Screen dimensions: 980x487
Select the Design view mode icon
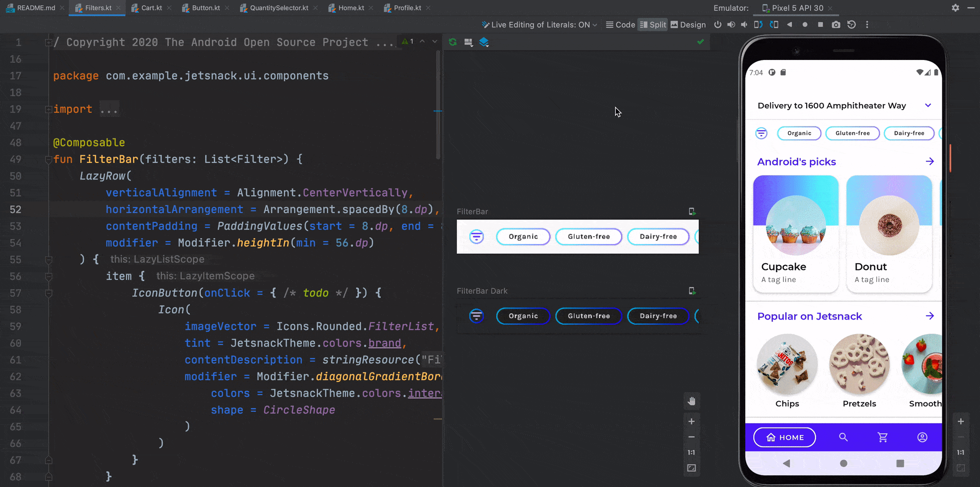(675, 24)
